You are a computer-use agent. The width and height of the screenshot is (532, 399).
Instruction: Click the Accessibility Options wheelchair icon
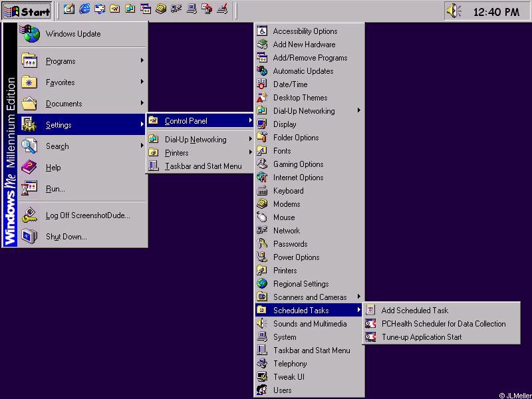pyautogui.click(x=262, y=31)
